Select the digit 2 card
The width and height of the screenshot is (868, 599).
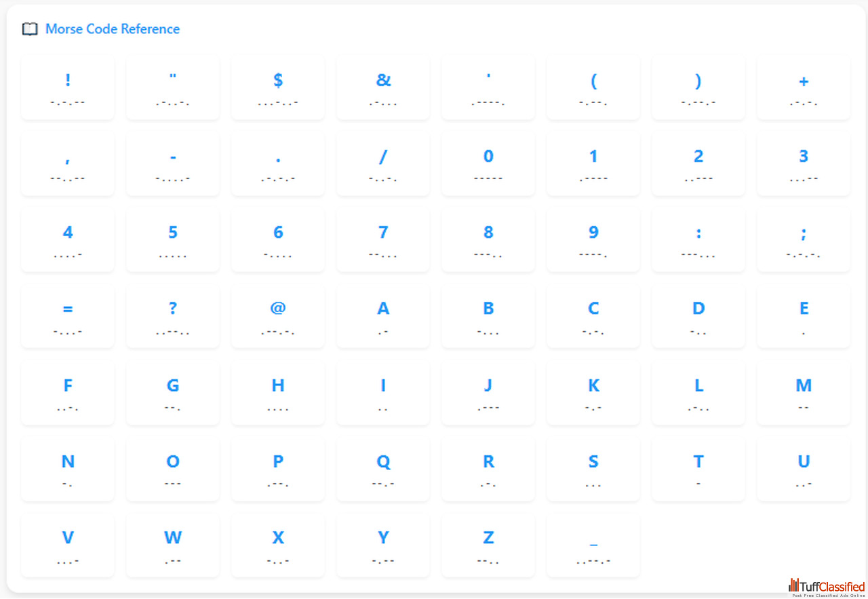(x=698, y=164)
